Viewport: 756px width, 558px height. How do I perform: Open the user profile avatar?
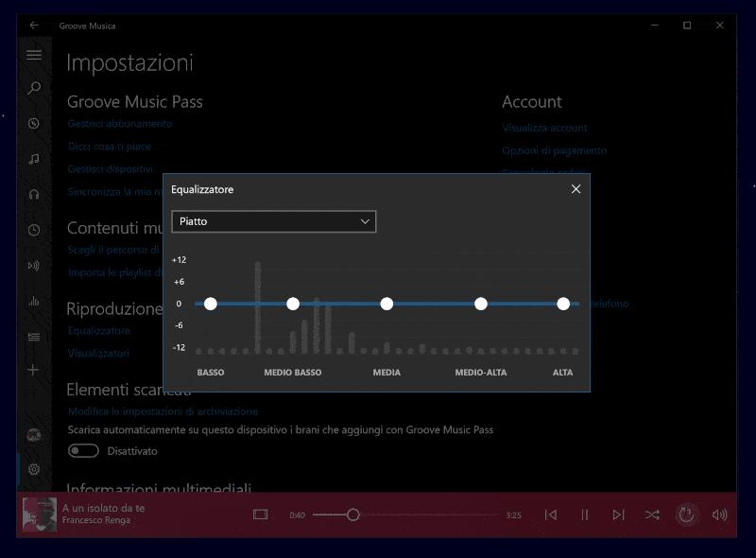coord(34,435)
